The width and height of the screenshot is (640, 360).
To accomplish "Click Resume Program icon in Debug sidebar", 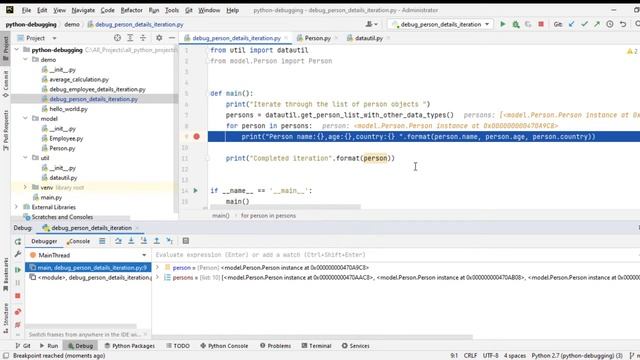I will pyautogui.click(x=18, y=270).
